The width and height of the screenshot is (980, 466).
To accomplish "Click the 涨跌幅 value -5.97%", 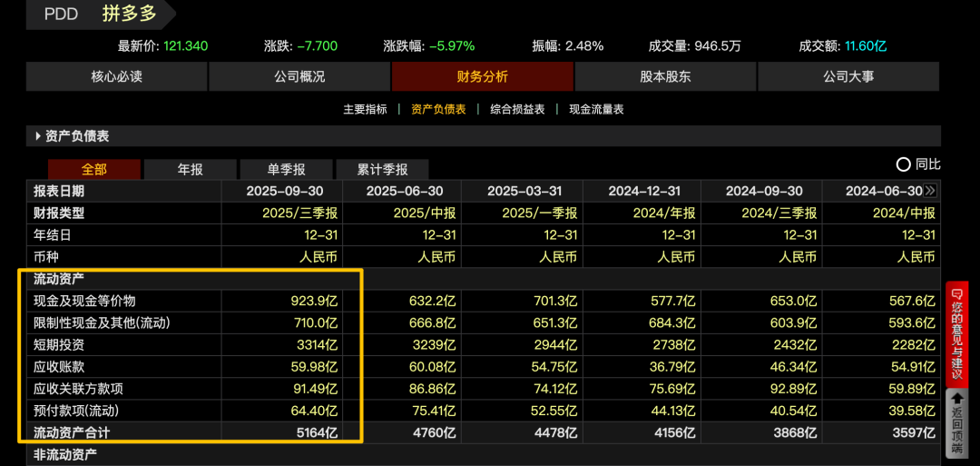I will click(x=452, y=45).
